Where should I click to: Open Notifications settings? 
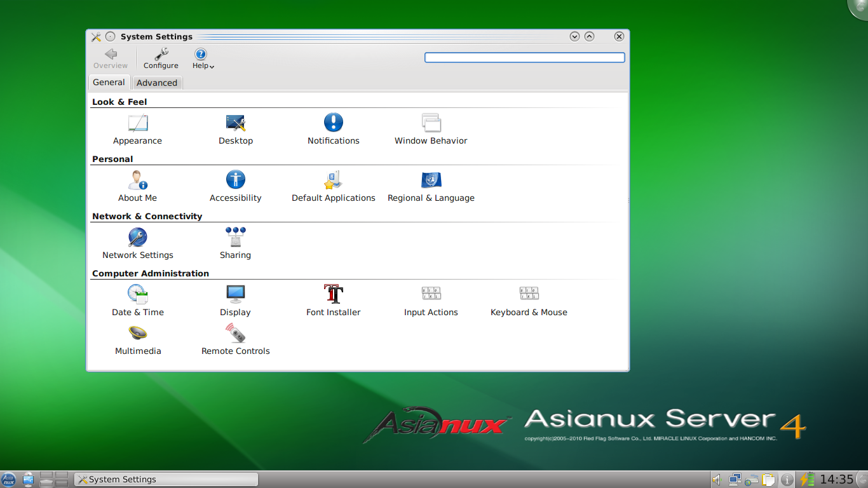pyautogui.click(x=334, y=130)
